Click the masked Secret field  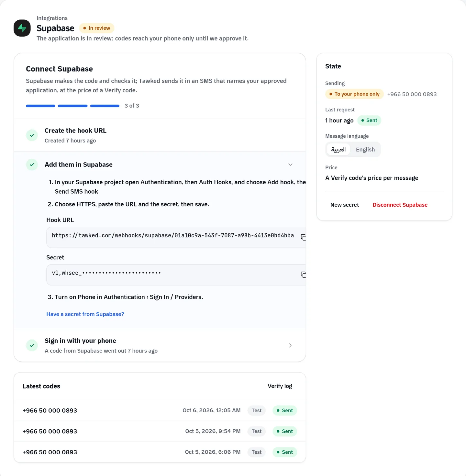click(x=176, y=275)
